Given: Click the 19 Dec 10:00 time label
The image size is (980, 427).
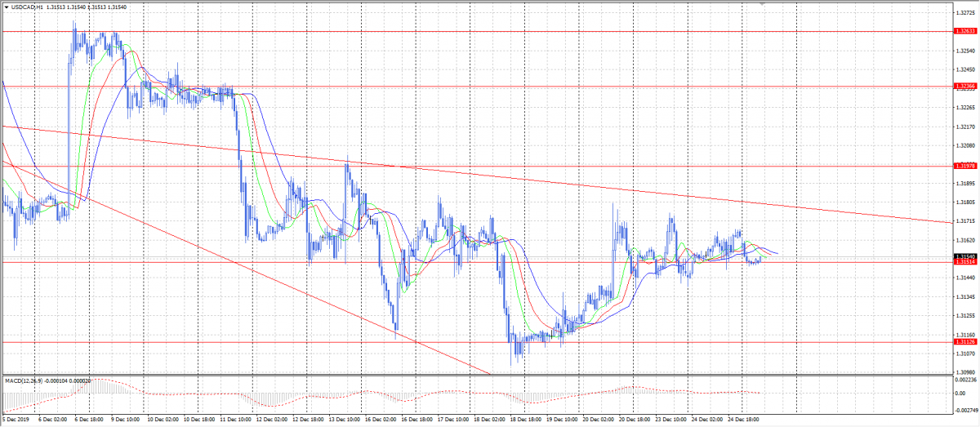Looking at the screenshot, I should point(560,419).
